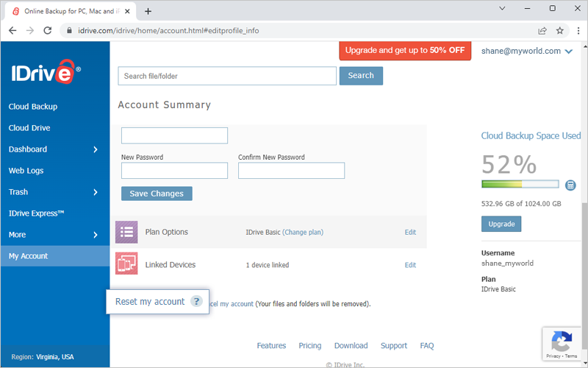
Task: Click the share page icon
Action: (542, 30)
